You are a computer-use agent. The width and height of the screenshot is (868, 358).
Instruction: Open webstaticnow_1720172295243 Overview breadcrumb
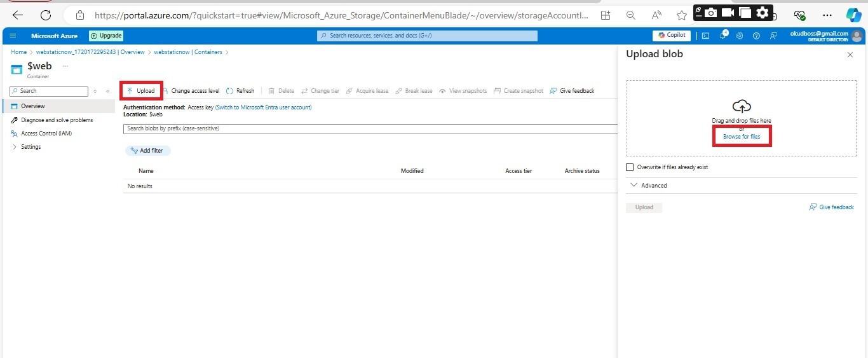coord(90,52)
